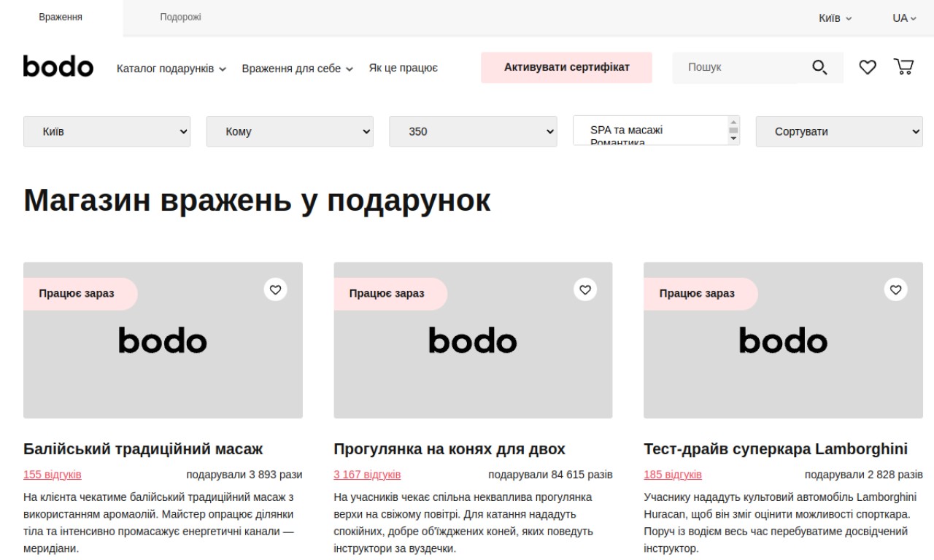Click the Активувати сертифікат button
Screen dimensions: 934x560
(566, 67)
